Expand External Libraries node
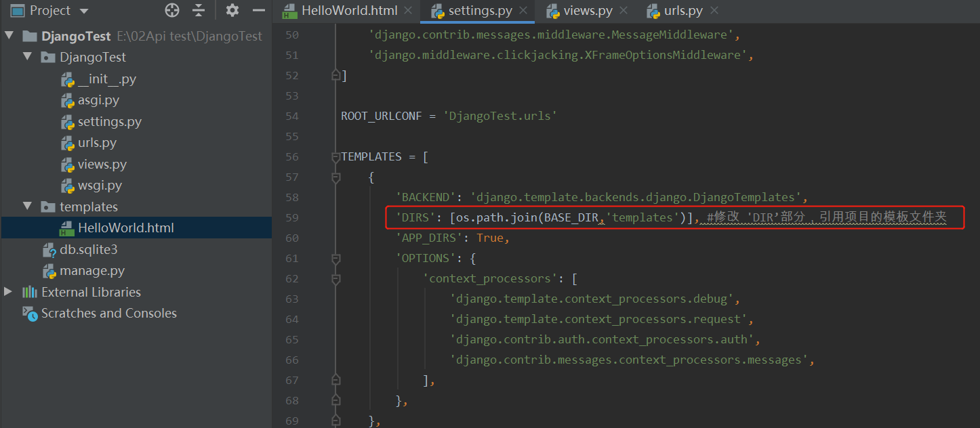The width and height of the screenshot is (980, 428). (9, 292)
